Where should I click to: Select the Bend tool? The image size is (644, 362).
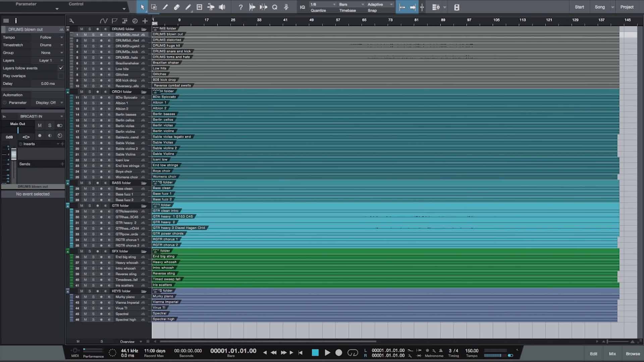point(211,7)
